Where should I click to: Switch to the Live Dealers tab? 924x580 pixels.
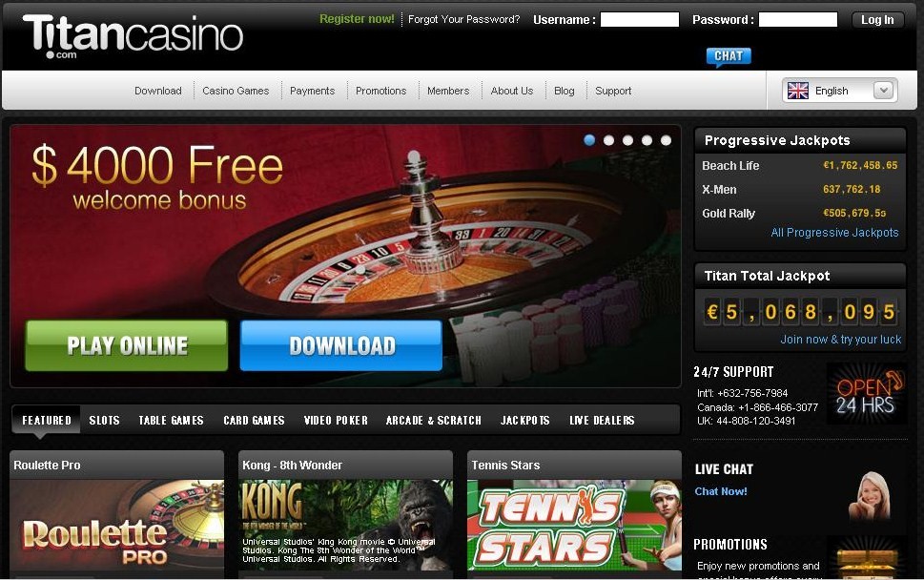[x=602, y=421]
